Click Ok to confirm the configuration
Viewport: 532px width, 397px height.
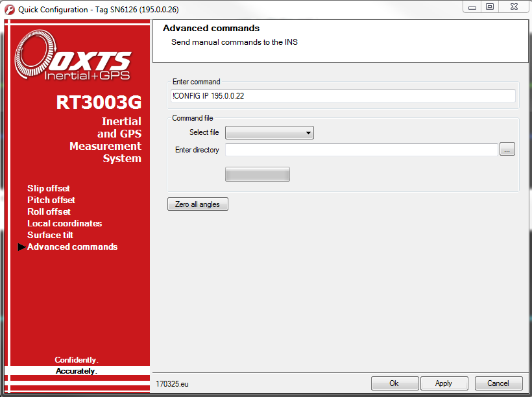click(394, 383)
